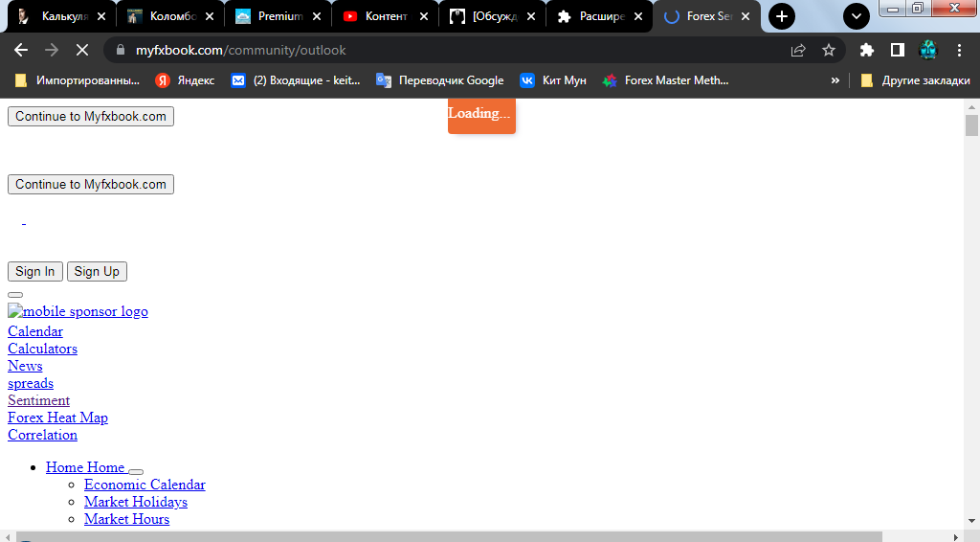
Task: Toggle the small button next to Home
Action: click(x=136, y=472)
